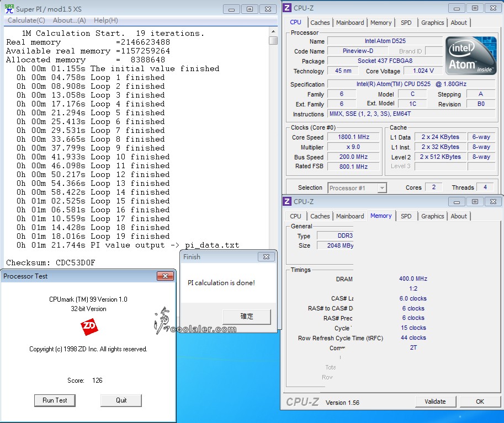Click the Threads count value 4
Image resolution: width=504 pixels, height=423 pixels.
tap(485, 187)
